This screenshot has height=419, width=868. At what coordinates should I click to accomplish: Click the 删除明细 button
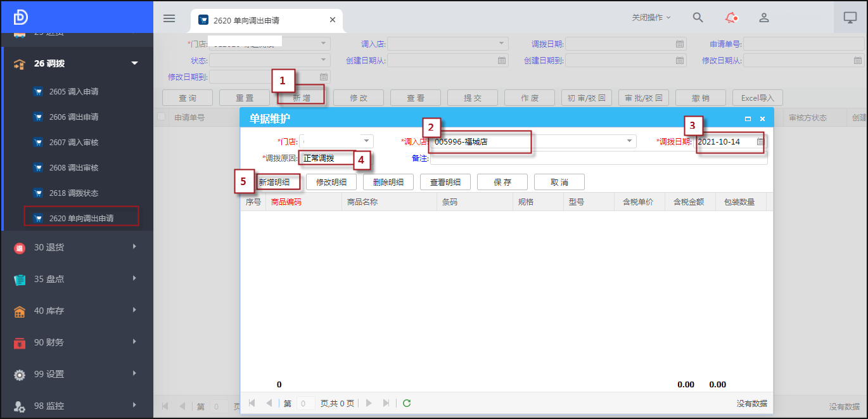388,182
